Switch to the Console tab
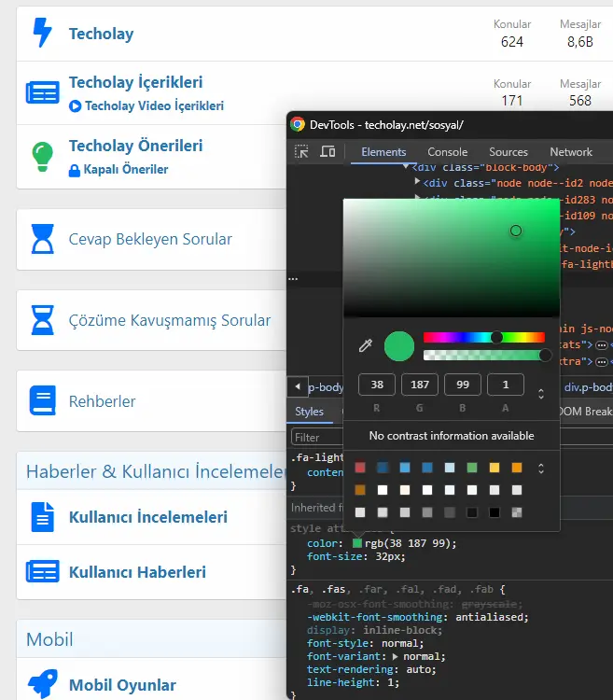Image resolution: width=613 pixels, height=700 pixels. click(448, 152)
